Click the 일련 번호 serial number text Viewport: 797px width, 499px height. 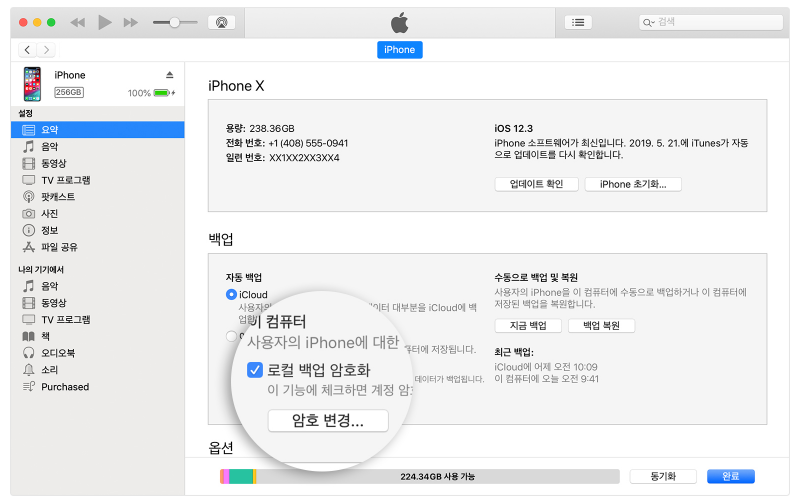(283, 158)
